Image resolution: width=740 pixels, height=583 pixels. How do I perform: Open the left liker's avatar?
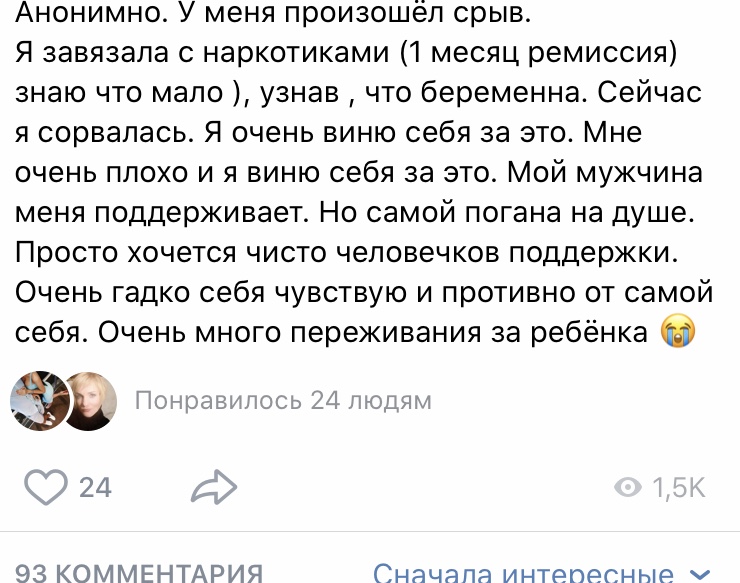(35, 401)
